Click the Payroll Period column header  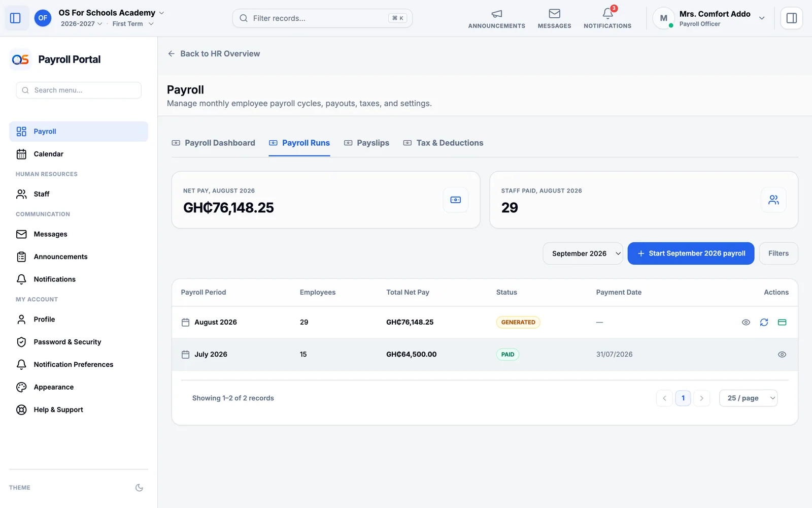[204, 293]
